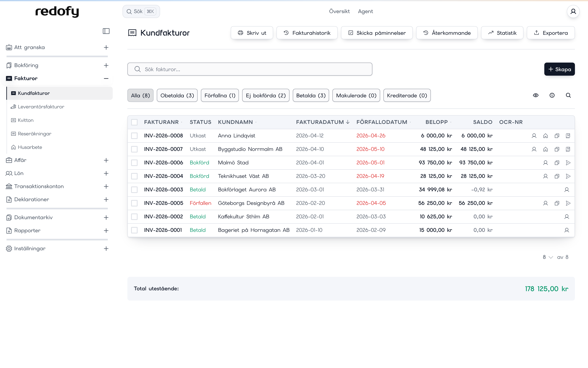
Task: Expand the Lön section
Action: click(106, 173)
